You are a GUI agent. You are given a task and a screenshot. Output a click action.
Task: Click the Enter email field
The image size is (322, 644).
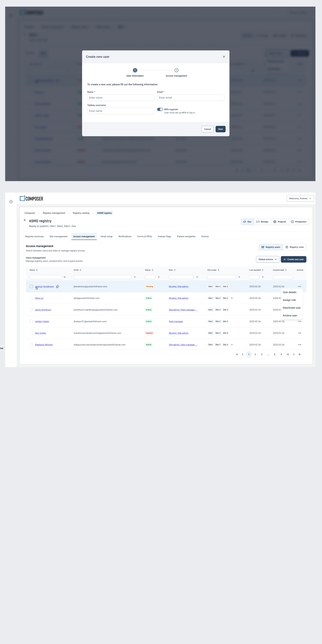coord(191,98)
